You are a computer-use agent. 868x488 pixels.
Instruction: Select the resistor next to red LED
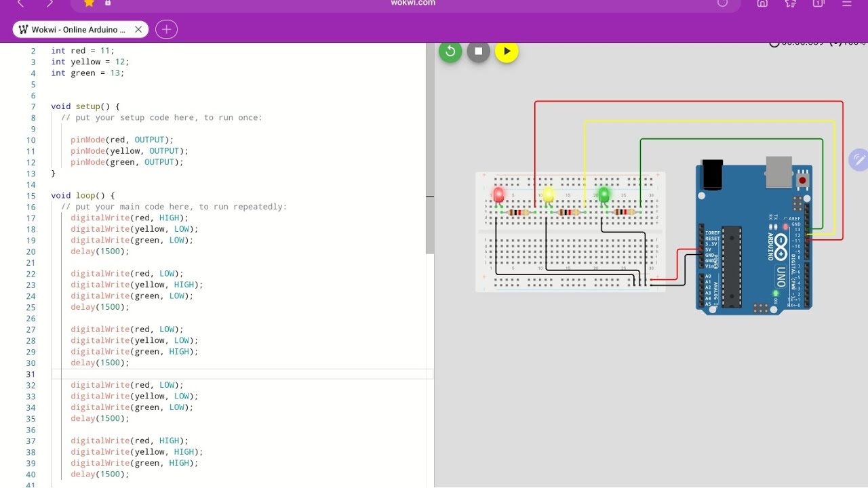pos(518,212)
